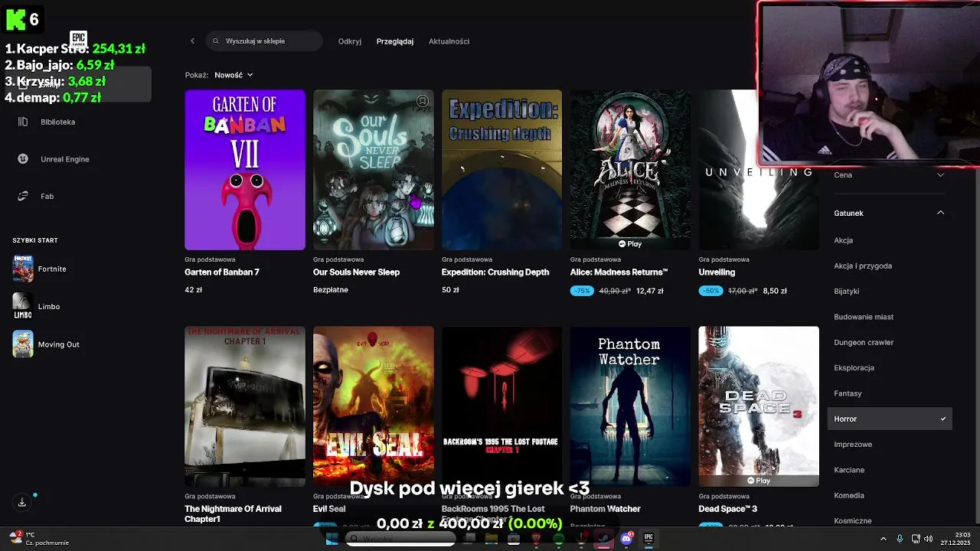This screenshot has height=551, width=980.
Task: Switch to the Przeglądaj tab
Action: pos(395,41)
